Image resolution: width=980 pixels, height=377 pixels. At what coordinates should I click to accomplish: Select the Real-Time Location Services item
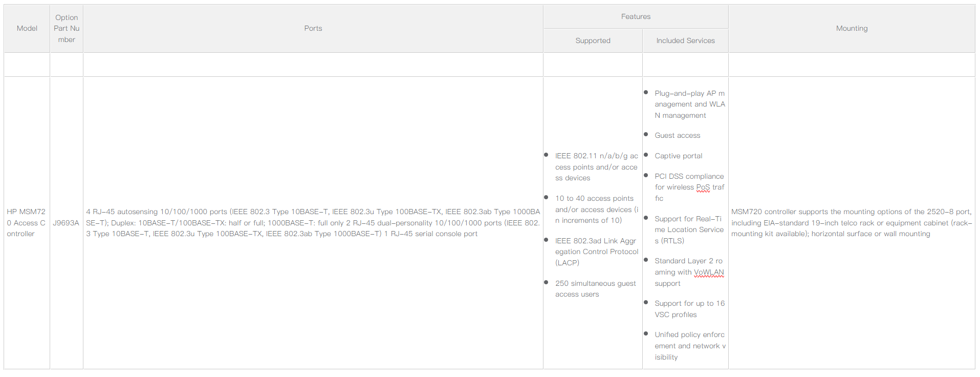click(x=689, y=229)
